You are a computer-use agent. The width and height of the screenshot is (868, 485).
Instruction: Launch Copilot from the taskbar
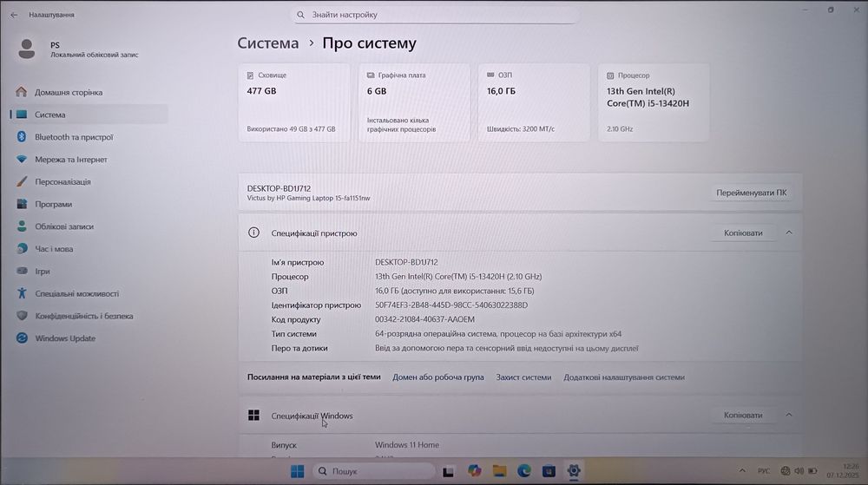coord(475,471)
